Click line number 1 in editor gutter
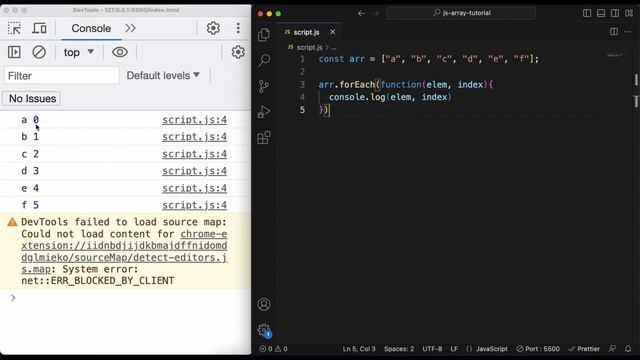 (x=302, y=59)
